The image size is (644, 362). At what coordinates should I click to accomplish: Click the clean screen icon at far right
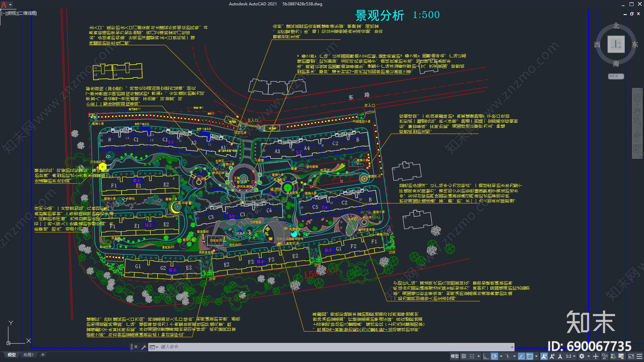coord(631,356)
